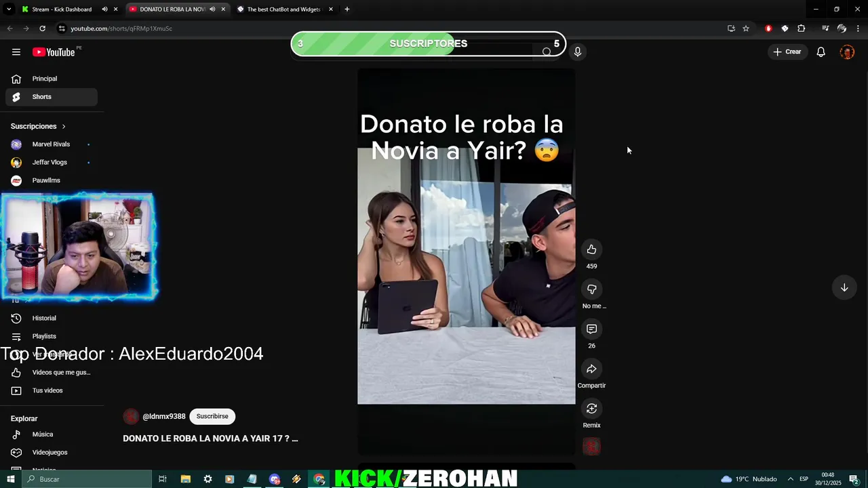Select Shorts in the sidebar
The image size is (868, 488).
[52, 97]
